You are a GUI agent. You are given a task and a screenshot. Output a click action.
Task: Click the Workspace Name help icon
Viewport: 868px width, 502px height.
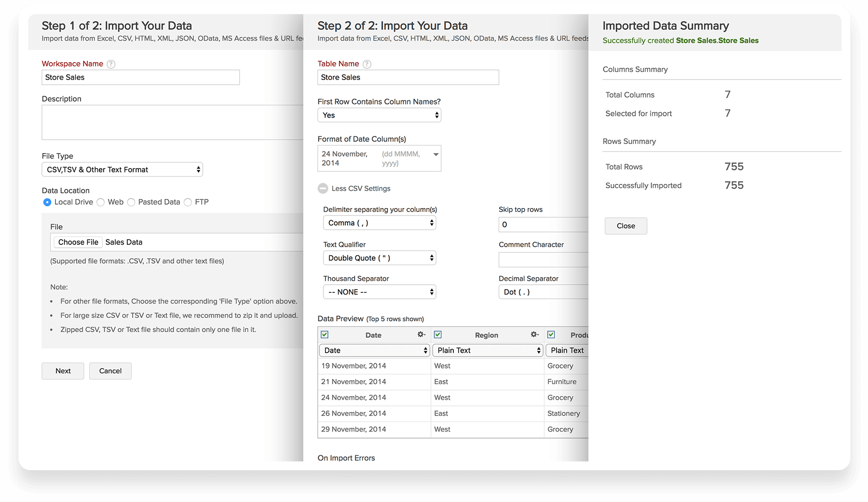(111, 64)
